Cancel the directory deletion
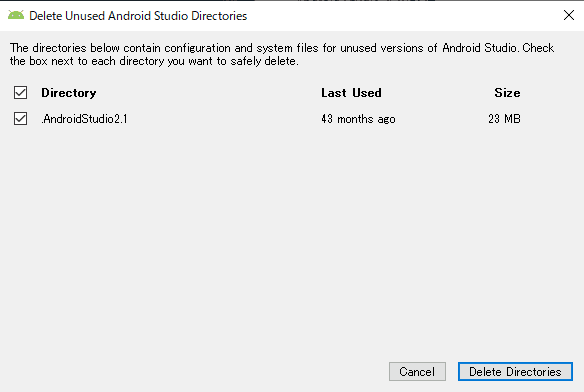Viewport: 584px width, 392px height. pyautogui.click(x=417, y=372)
